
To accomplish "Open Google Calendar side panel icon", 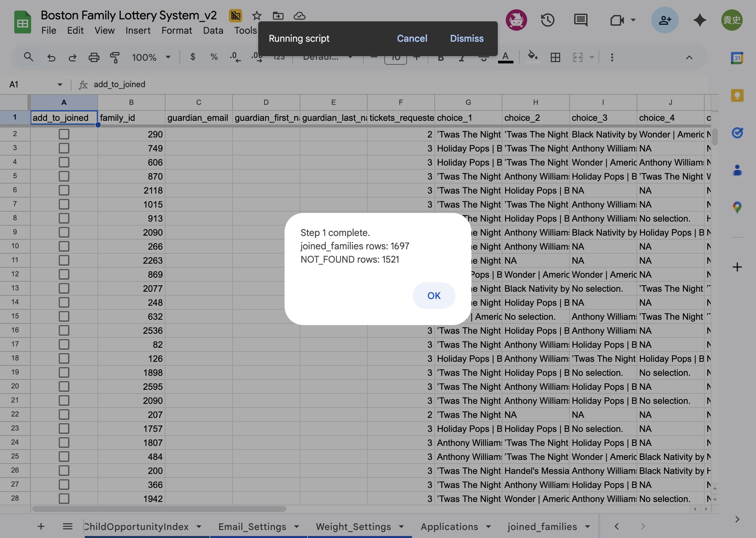I will click(737, 58).
